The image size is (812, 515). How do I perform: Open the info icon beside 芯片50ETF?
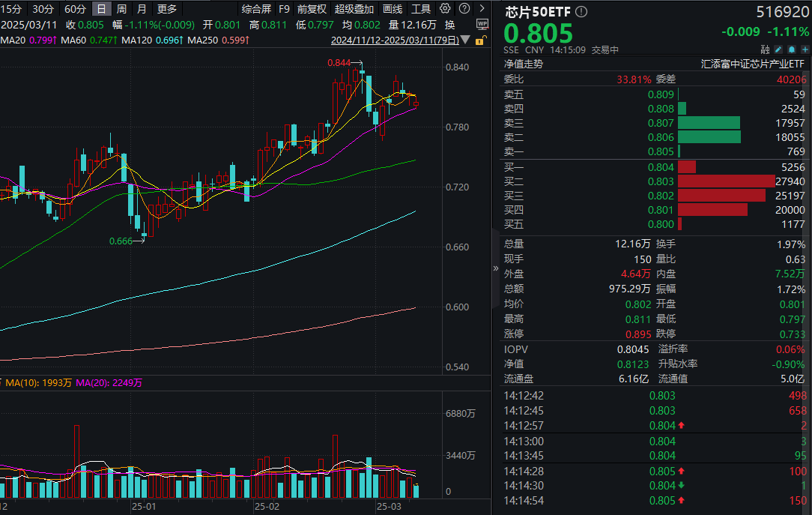coord(581,11)
